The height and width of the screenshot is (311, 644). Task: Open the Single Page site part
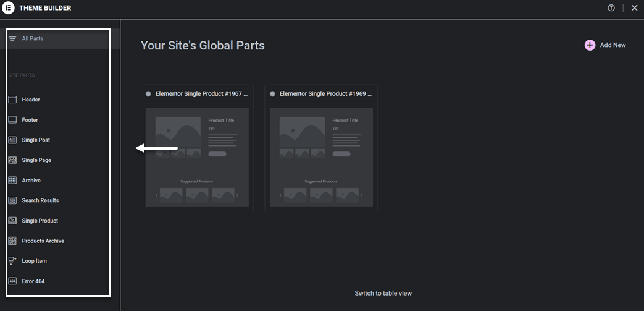coord(36,160)
